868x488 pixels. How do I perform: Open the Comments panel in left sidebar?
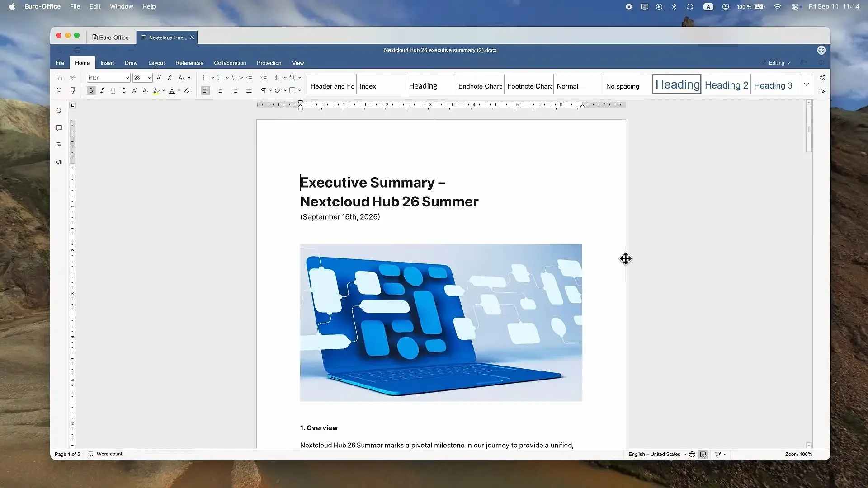(x=59, y=128)
